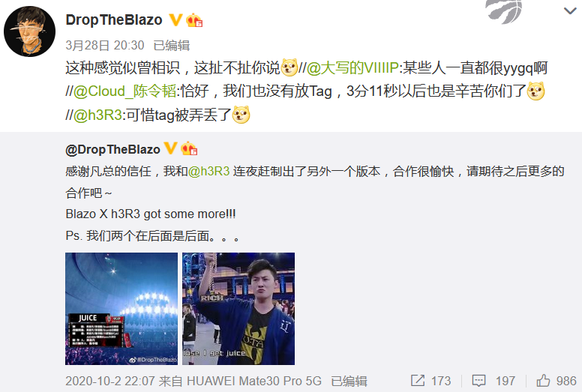
Task: Open the @Cloud_陈令韬 mention link
Action: pos(124,91)
